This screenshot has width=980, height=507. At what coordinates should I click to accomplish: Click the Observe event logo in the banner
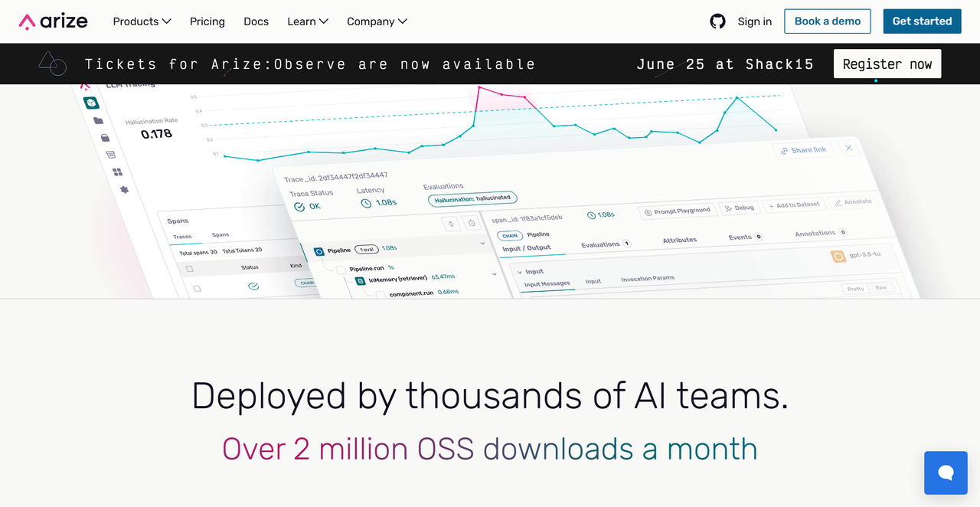(x=52, y=64)
